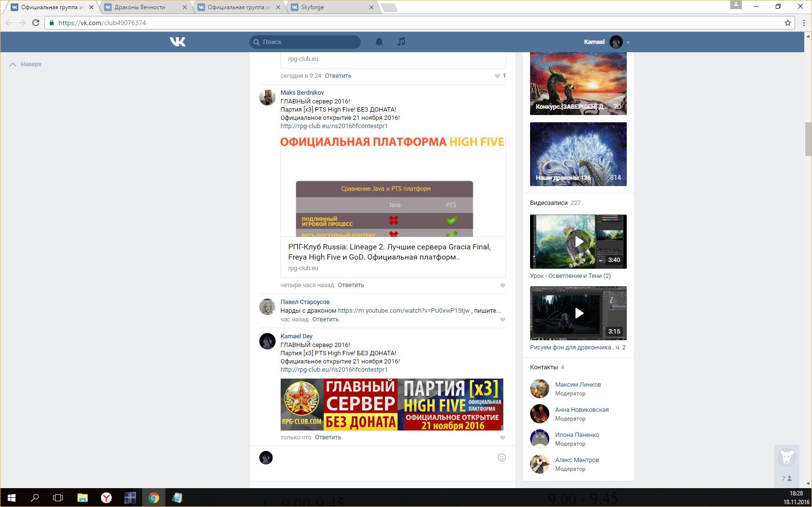Expand the Наверх back-to-top chevron
This screenshot has width=812, height=507.
13,64
